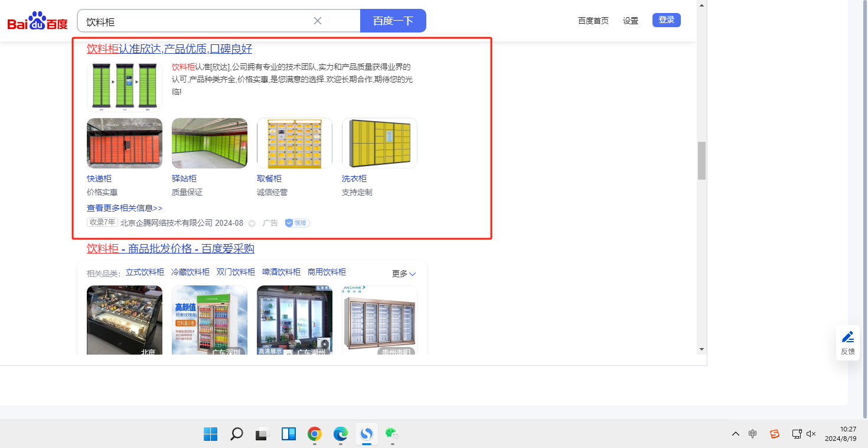Open Windows taskbar search
The image size is (868, 448).
click(x=237, y=434)
